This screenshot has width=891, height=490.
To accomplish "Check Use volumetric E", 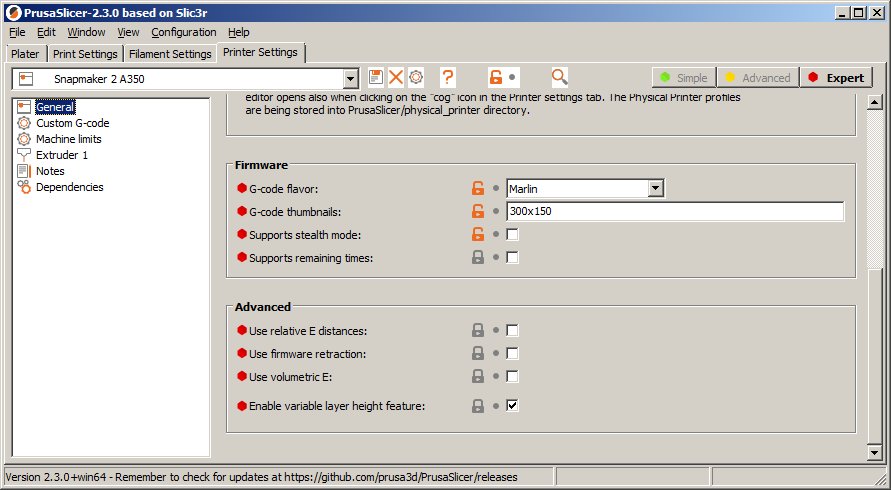I will pos(513,376).
